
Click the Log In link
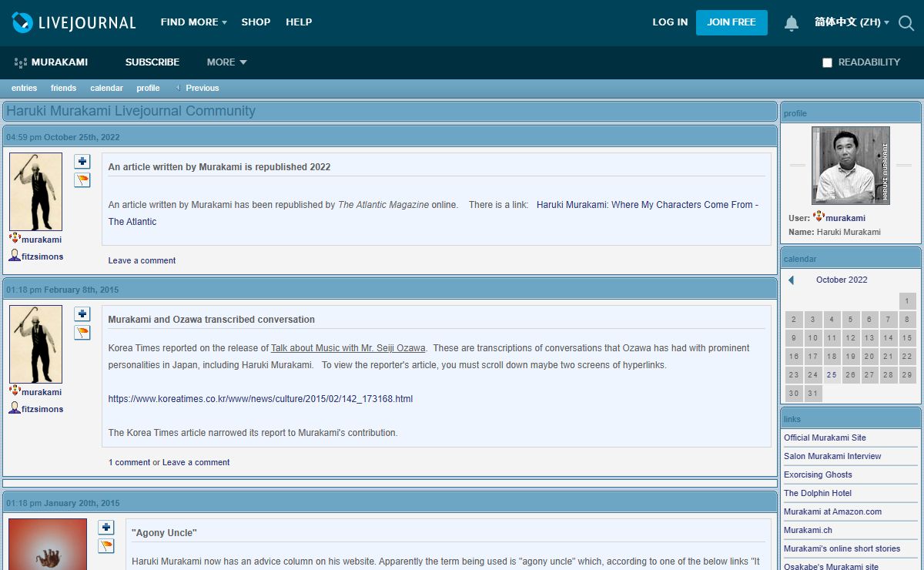click(670, 22)
